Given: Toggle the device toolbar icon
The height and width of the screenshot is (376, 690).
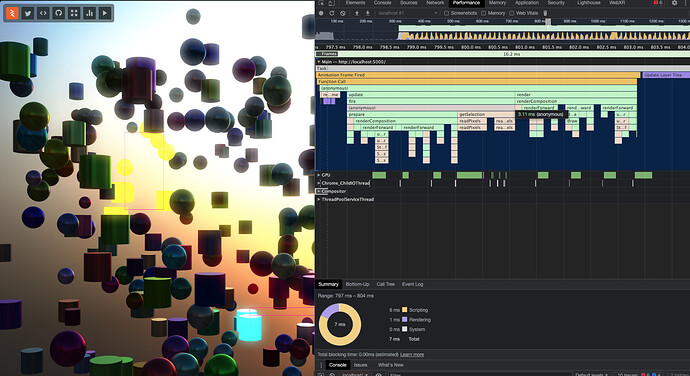Looking at the screenshot, I should 331,3.
